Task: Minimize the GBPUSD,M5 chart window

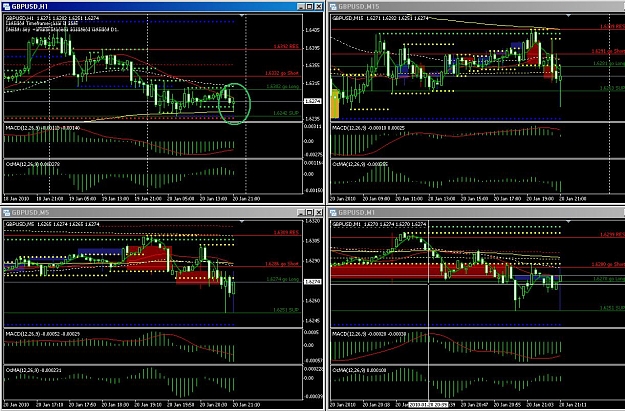Action: (301, 212)
